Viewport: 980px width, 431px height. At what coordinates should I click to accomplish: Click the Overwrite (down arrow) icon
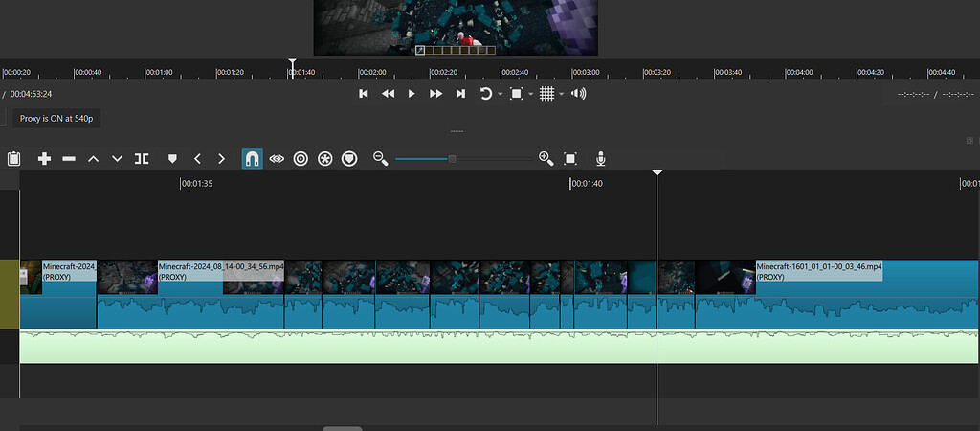117,159
